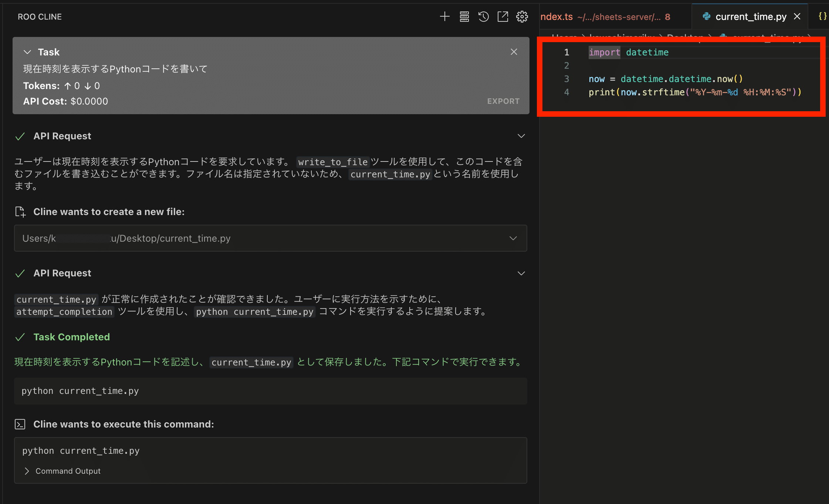Image resolution: width=829 pixels, height=504 pixels.
Task: Click line 3 of code in the editor
Action: click(665, 79)
